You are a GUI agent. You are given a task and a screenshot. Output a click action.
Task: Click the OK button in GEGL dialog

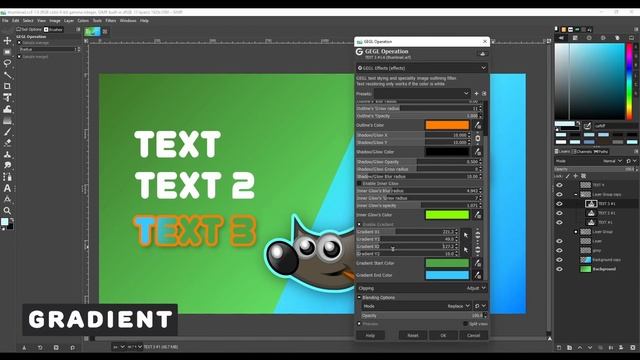pos(443,336)
